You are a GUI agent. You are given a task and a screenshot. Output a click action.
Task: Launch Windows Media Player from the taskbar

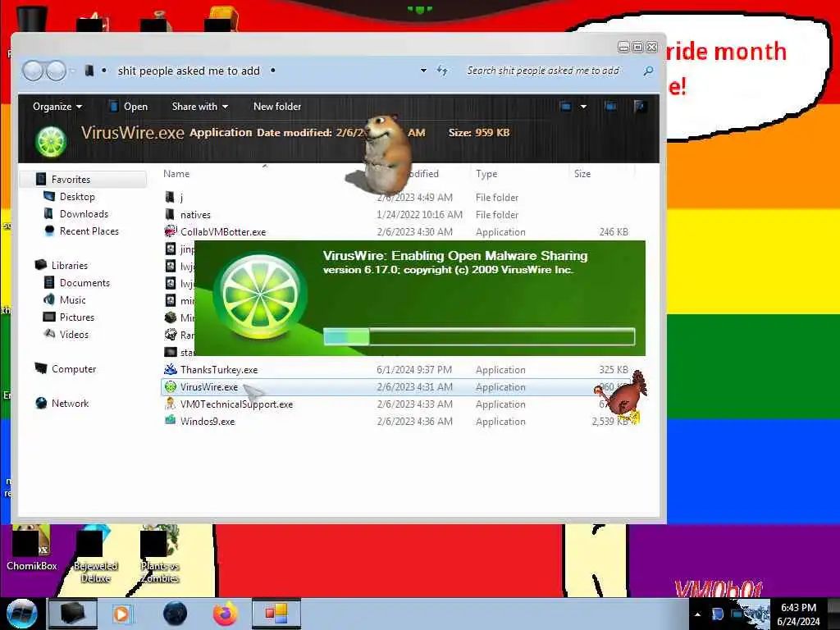click(121, 614)
